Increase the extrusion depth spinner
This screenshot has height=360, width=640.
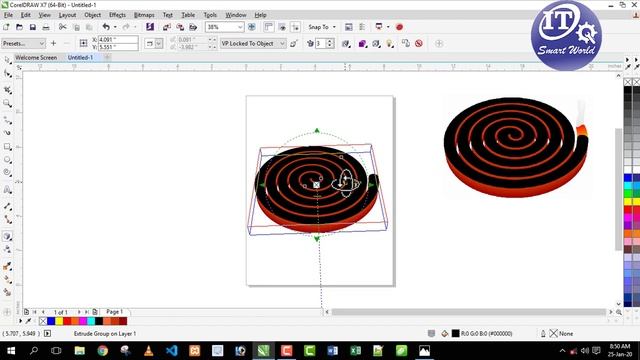[330, 41]
